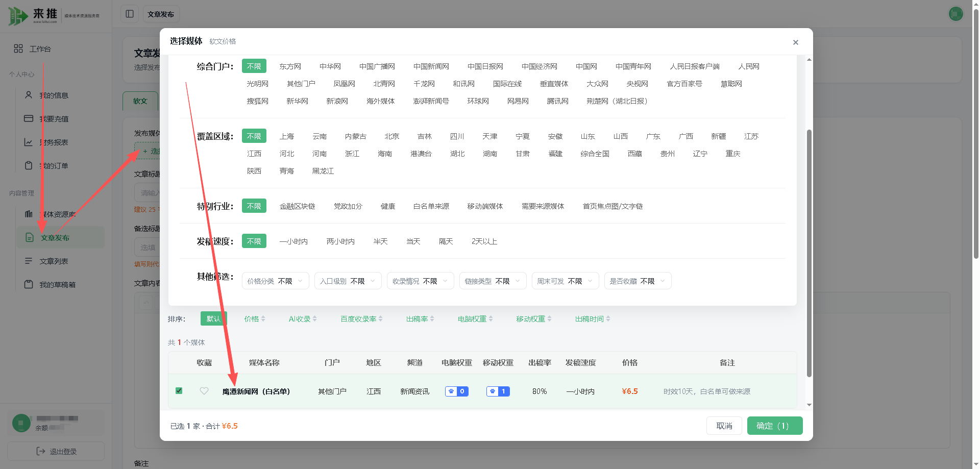Sort media by 移动权重 in sort bar

pos(534,319)
